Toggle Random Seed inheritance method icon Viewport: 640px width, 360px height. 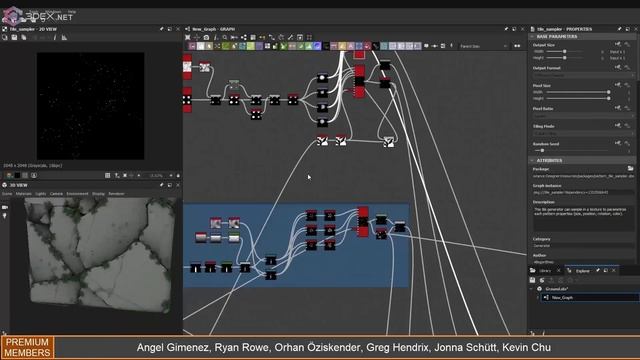pyautogui.click(x=618, y=143)
